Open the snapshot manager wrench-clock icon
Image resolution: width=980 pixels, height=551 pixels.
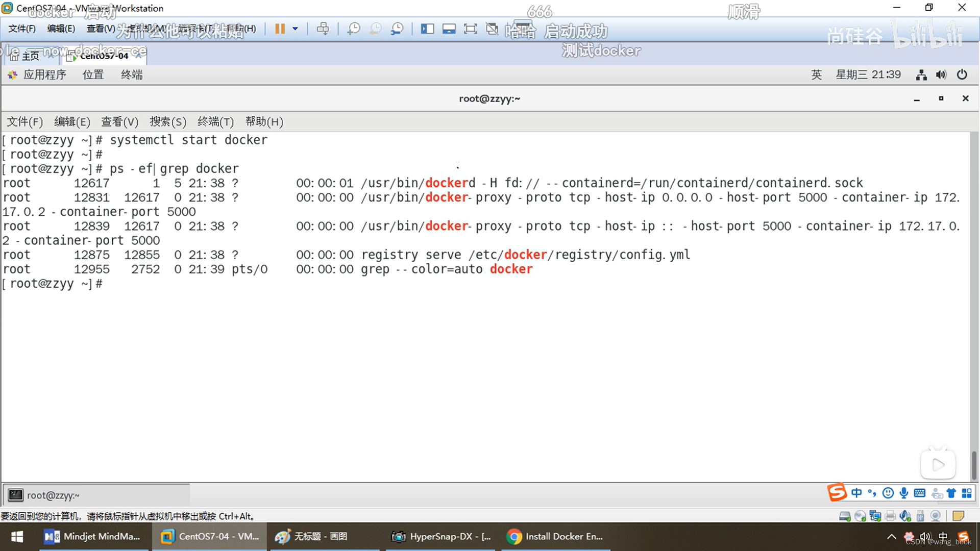[x=397, y=29]
